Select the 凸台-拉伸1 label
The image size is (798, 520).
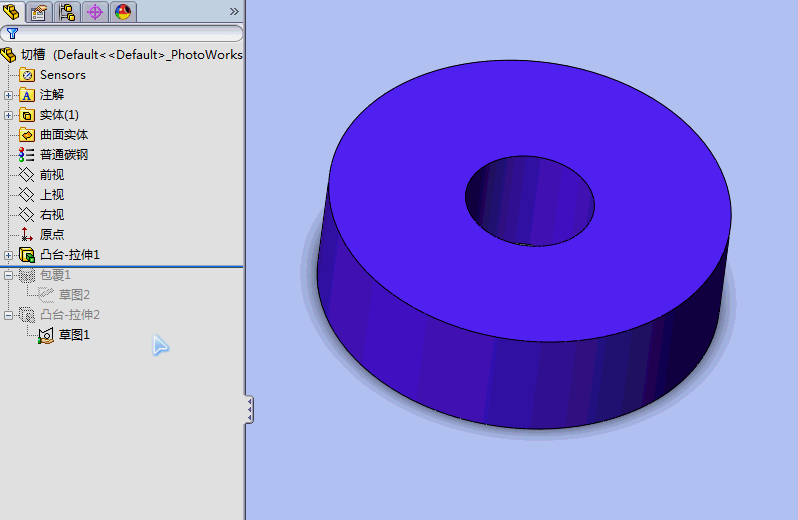tap(70, 254)
